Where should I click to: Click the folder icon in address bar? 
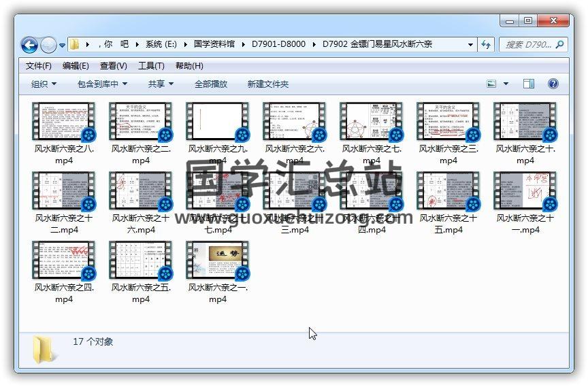click(75, 44)
